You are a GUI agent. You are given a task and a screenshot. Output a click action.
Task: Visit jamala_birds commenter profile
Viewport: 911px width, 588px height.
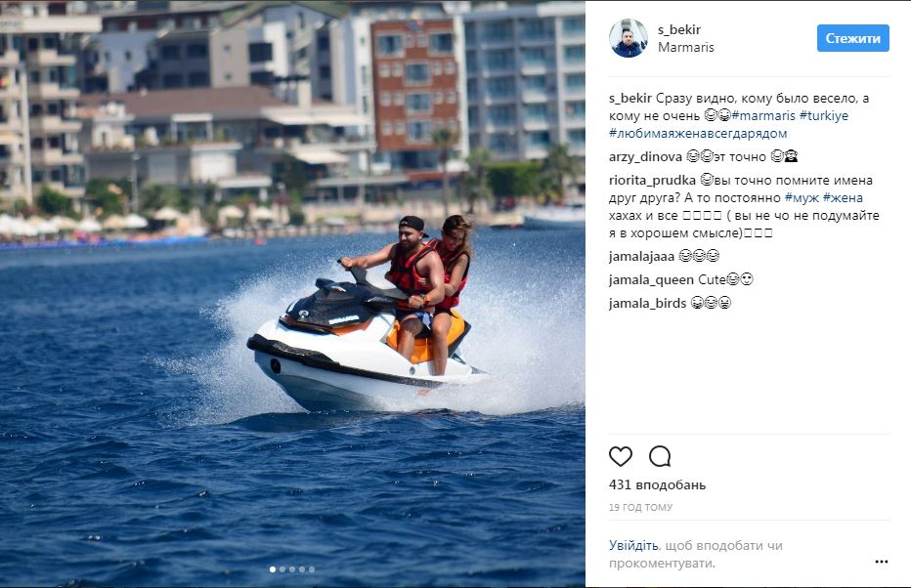pos(647,303)
